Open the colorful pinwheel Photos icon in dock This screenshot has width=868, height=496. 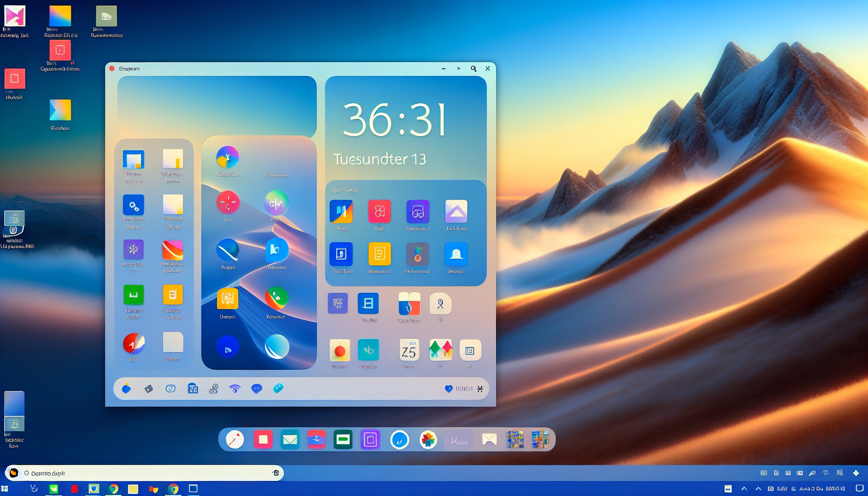[x=428, y=439]
